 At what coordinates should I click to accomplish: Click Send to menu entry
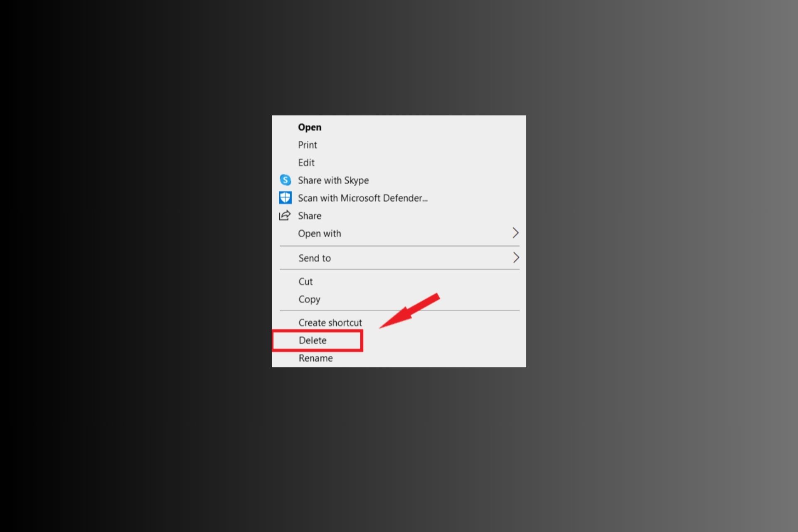(315, 258)
